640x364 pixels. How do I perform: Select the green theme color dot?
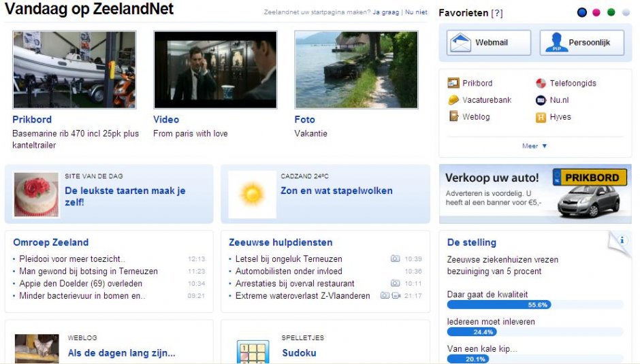[x=611, y=13]
